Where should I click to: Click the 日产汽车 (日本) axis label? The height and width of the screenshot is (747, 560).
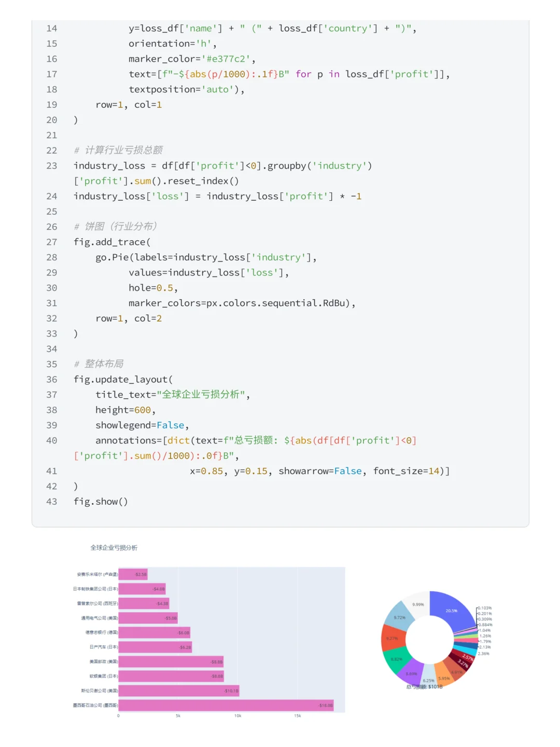[x=104, y=647]
